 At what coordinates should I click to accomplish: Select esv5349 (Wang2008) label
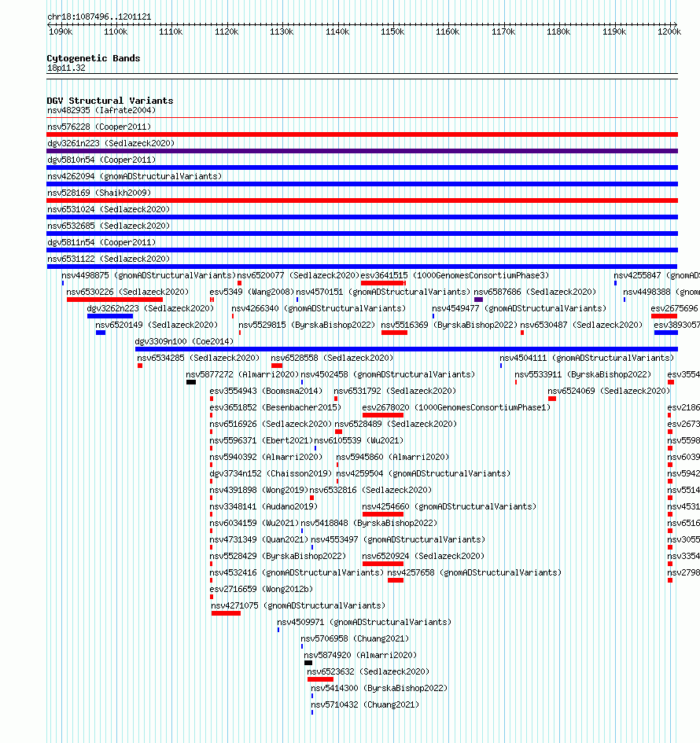click(x=252, y=292)
